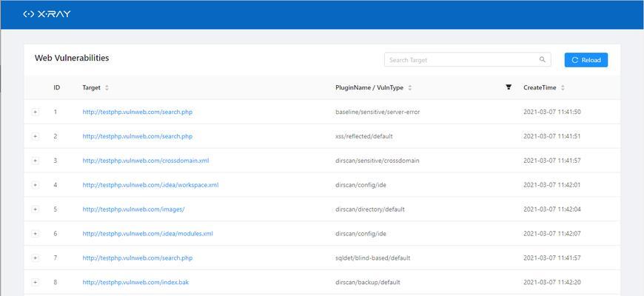
Task: Click the ID column header
Action: [57, 87]
